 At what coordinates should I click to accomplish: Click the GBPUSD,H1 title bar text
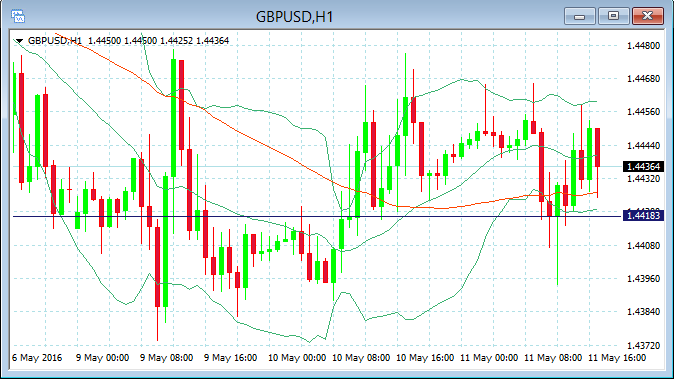point(294,17)
